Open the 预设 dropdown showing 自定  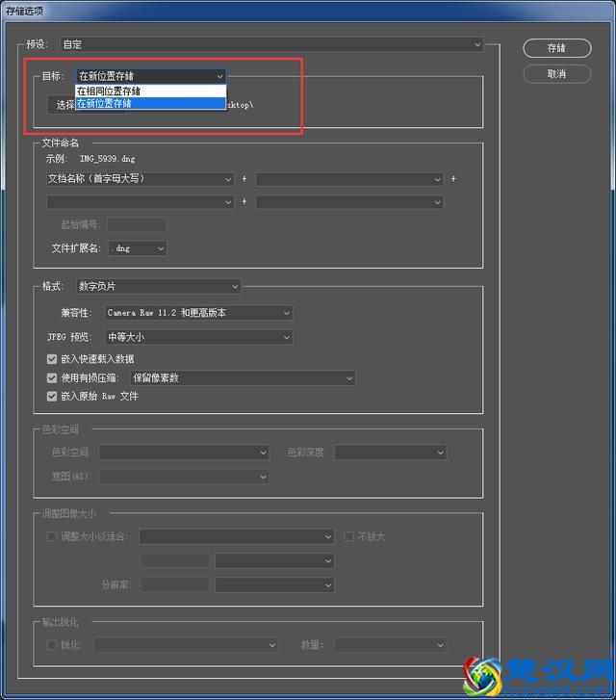click(271, 44)
